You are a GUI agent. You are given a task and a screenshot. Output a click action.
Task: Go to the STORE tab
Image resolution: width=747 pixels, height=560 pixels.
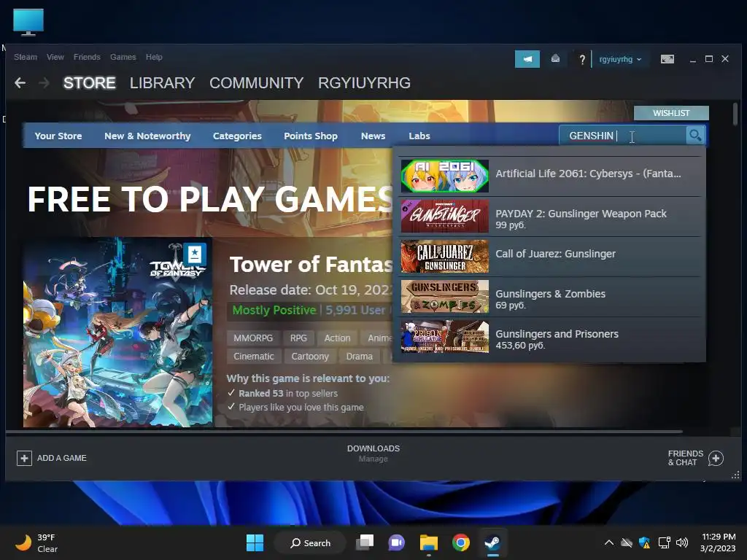(x=90, y=83)
